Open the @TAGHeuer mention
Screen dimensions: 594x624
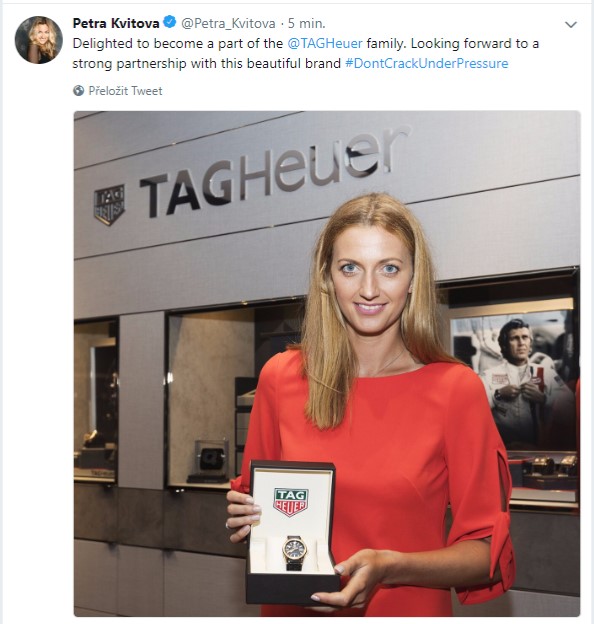tap(325, 43)
